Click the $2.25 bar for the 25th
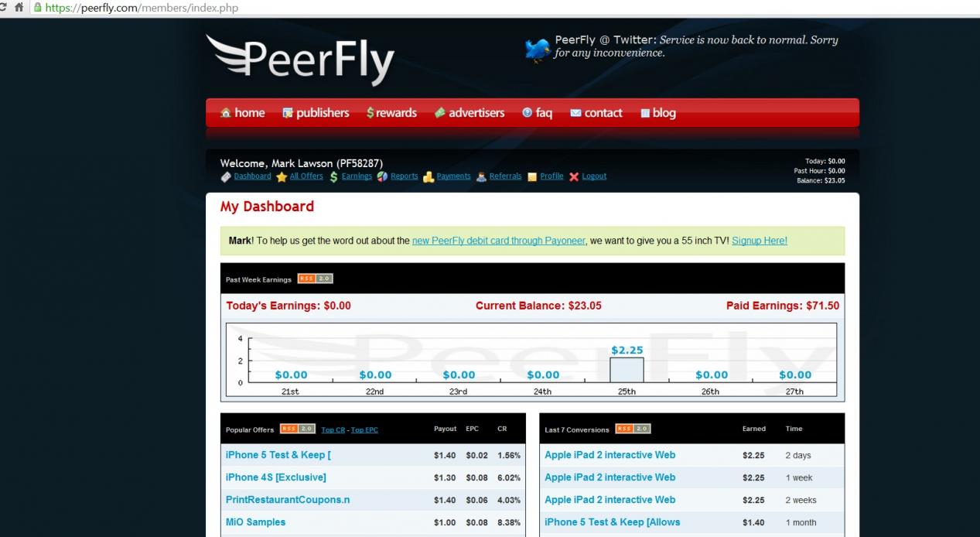The image size is (980, 537). pyautogui.click(x=627, y=370)
